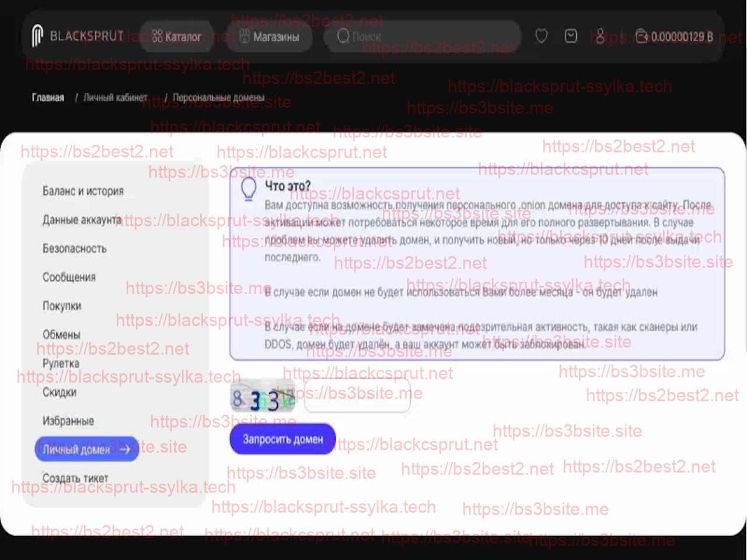This screenshot has width=747, height=560.
Task: Click the Что это? heading text
Action: [288, 186]
